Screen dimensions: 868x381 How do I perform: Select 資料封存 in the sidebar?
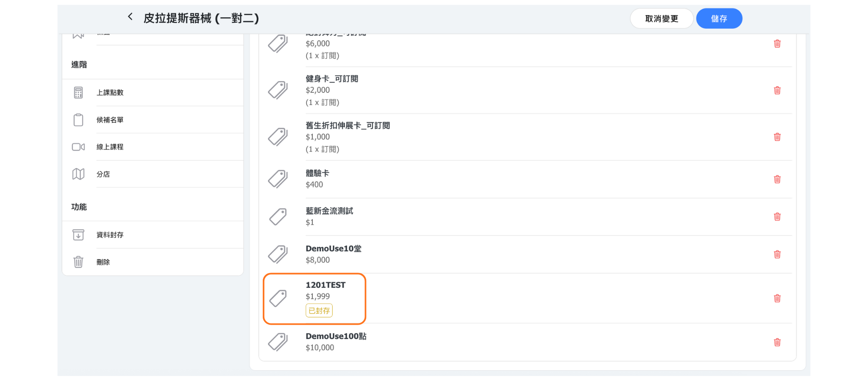tap(110, 235)
